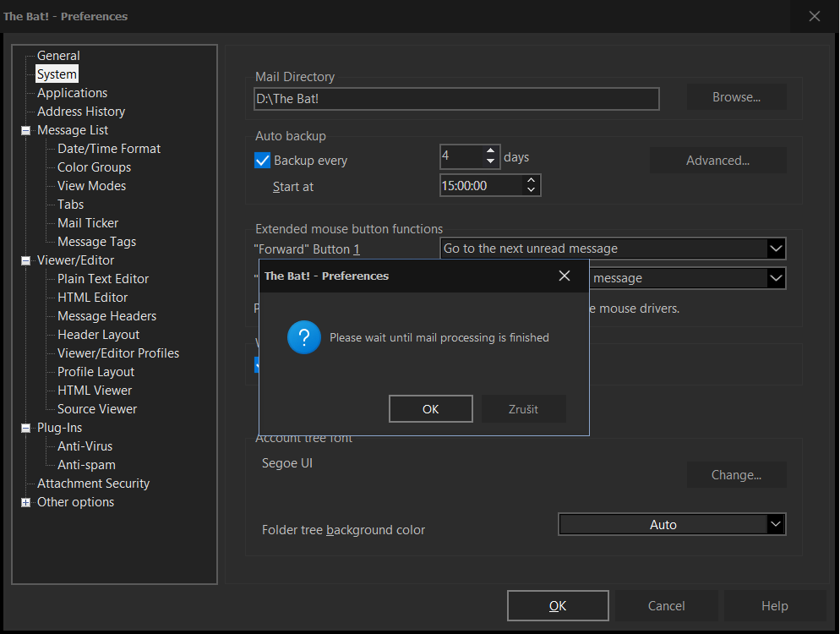840x634 pixels.
Task: Open the Forward Button 1 dropdown
Action: [x=776, y=249]
